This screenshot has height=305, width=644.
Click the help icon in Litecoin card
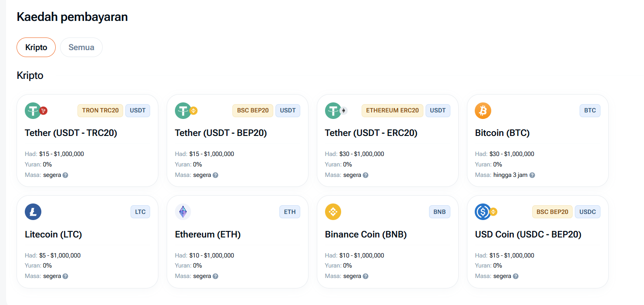point(65,276)
